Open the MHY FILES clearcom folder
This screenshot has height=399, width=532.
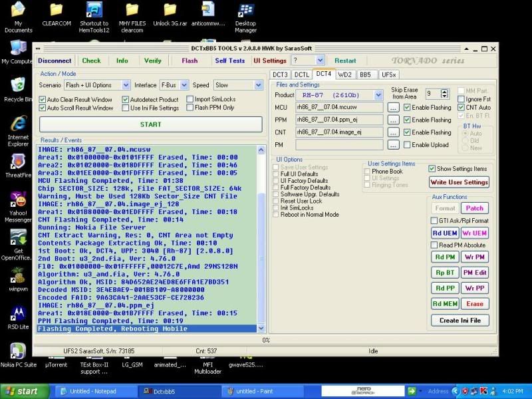tap(132, 17)
